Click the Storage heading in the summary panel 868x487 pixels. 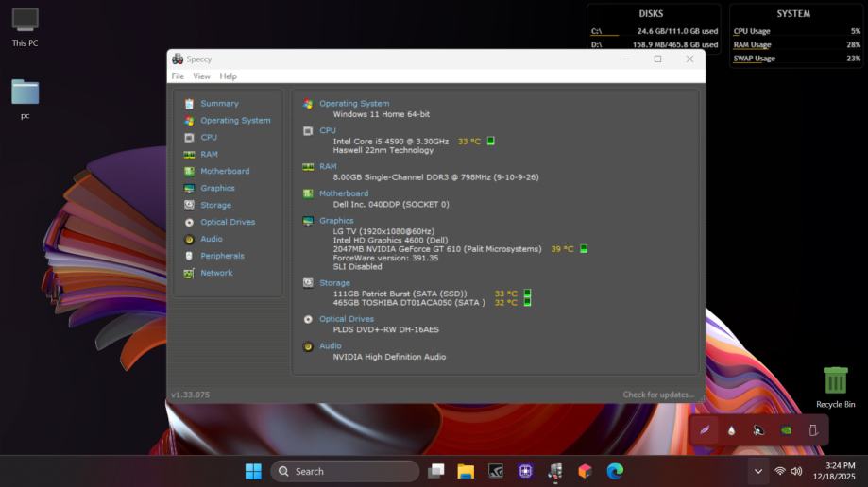334,283
